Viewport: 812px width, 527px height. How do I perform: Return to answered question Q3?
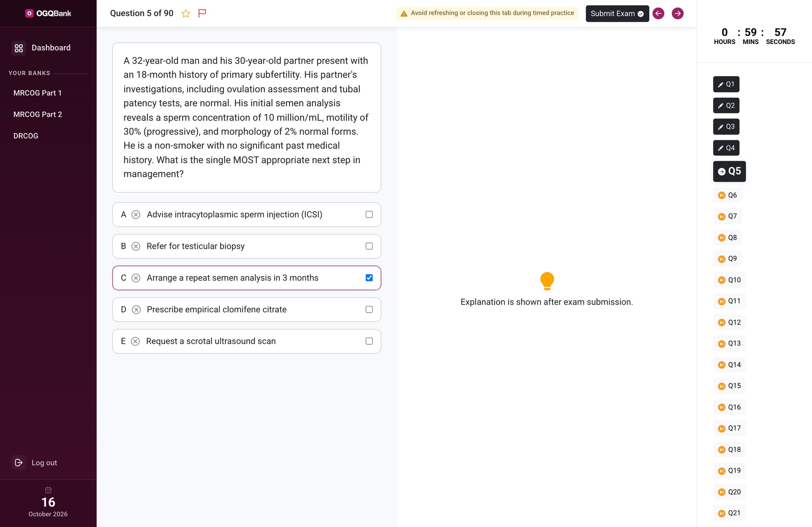[x=726, y=127]
